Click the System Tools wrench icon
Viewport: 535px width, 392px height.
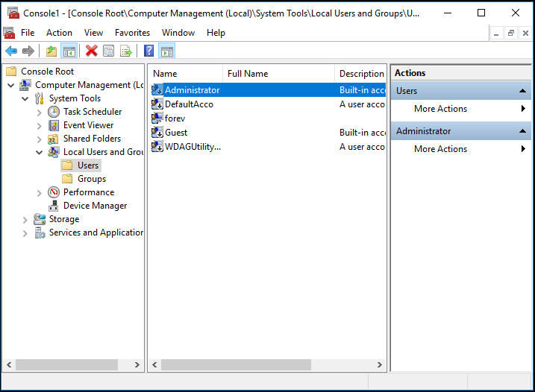pyautogui.click(x=40, y=98)
